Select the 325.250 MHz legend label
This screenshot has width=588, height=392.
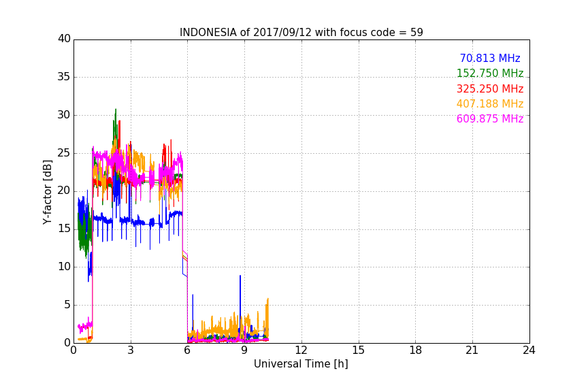point(490,89)
